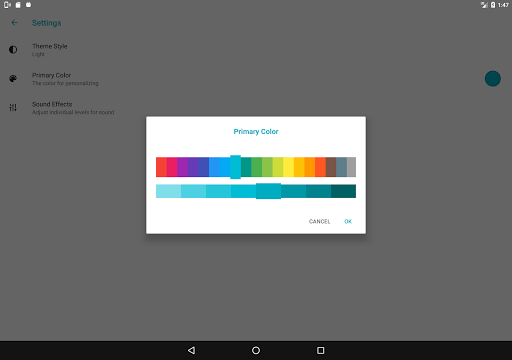Viewport: 512px width, 360px height.
Task: Pick the lime swatch
Action: (278, 167)
